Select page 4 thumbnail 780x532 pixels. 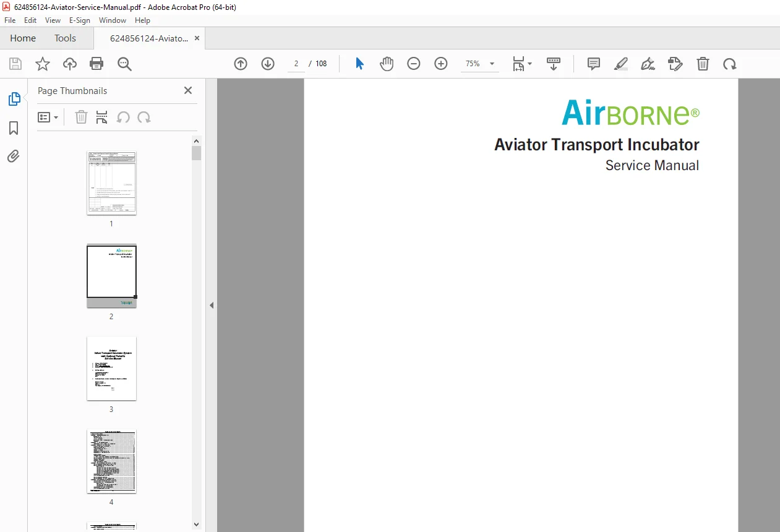tap(111, 461)
